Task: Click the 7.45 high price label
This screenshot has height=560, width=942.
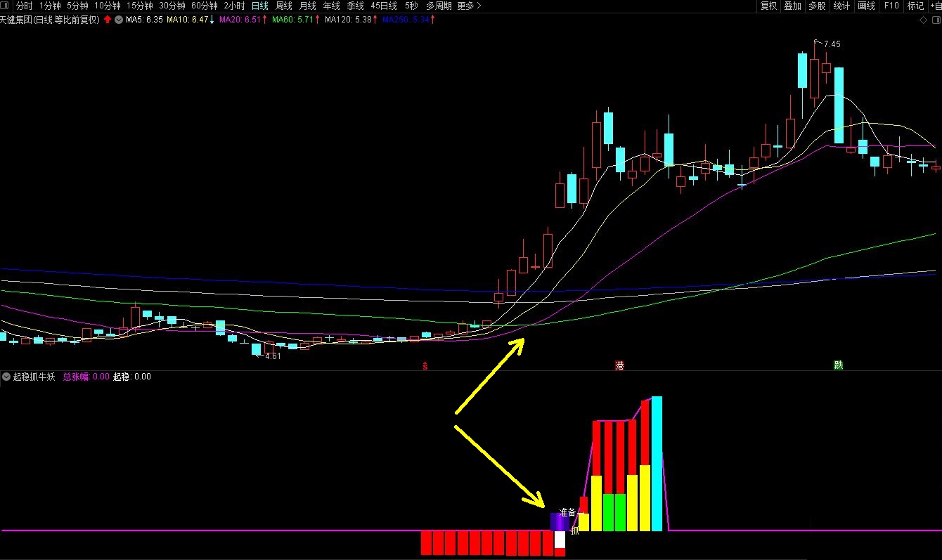Action: pos(832,44)
